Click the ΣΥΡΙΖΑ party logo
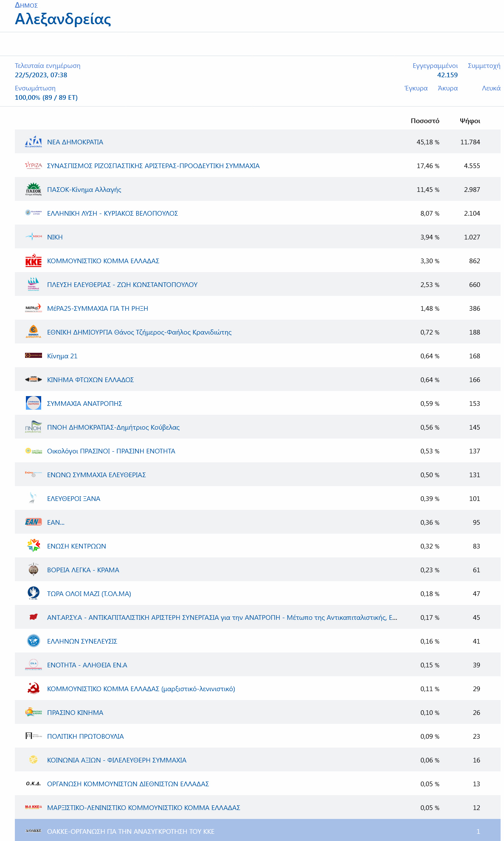This screenshot has width=504, height=841. click(34, 166)
